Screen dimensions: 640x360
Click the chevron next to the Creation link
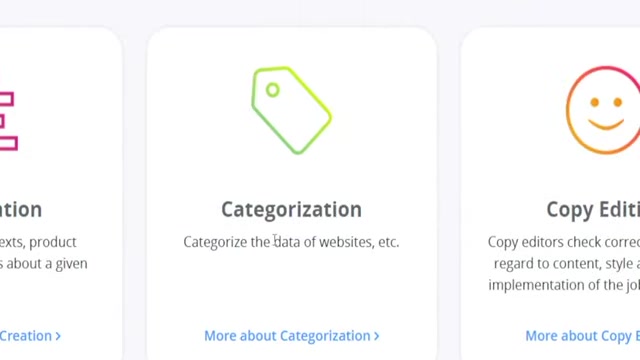point(58,336)
